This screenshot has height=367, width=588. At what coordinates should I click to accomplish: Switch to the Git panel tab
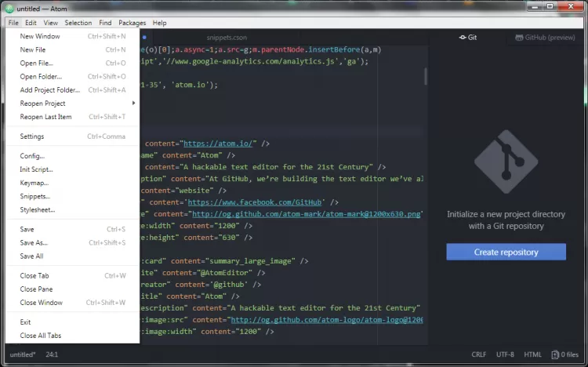click(x=468, y=38)
